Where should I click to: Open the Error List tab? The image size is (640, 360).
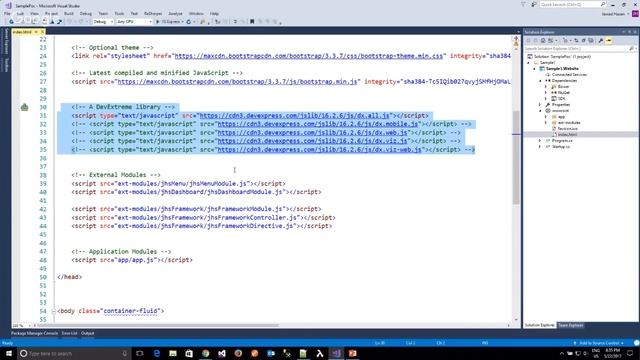pos(69,333)
